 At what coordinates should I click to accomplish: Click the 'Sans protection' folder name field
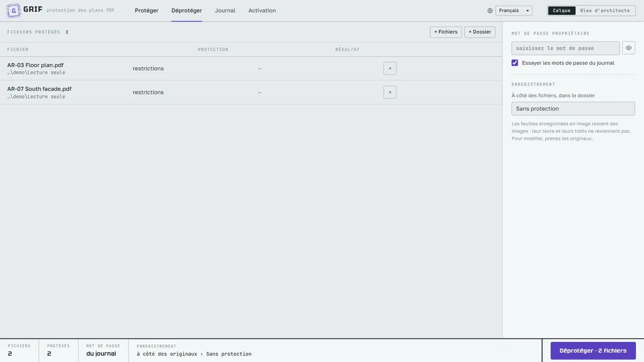[573, 109]
